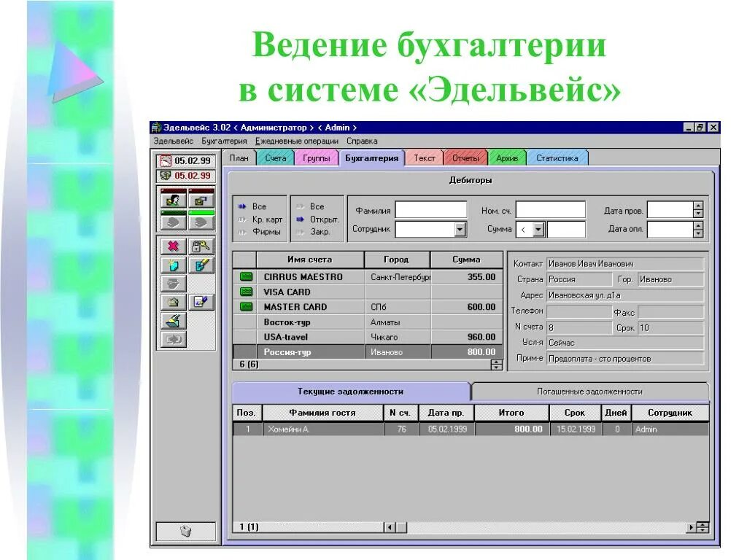This screenshot has width=747, height=560.
Task: Click the Ном. сч. input field
Action: tap(550, 209)
